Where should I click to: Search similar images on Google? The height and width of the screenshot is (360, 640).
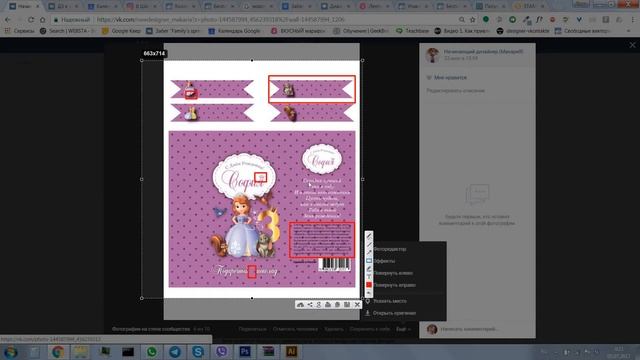point(319,304)
